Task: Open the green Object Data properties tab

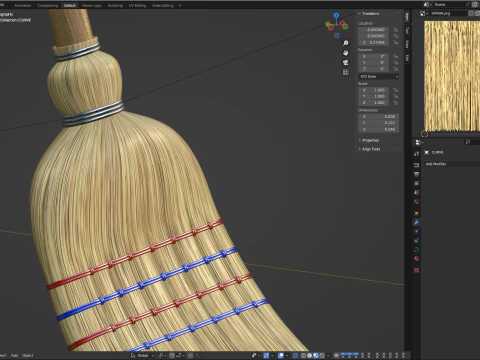Action: [x=416, y=249]
